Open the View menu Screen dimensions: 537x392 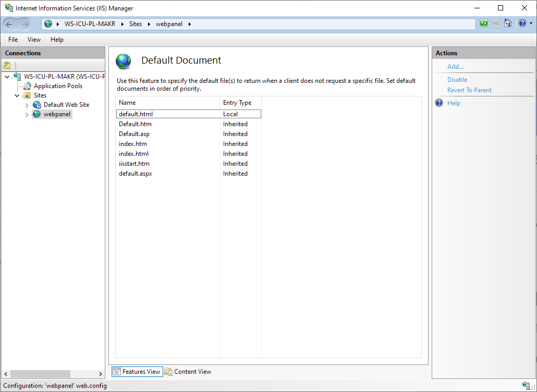coord(34,40)
